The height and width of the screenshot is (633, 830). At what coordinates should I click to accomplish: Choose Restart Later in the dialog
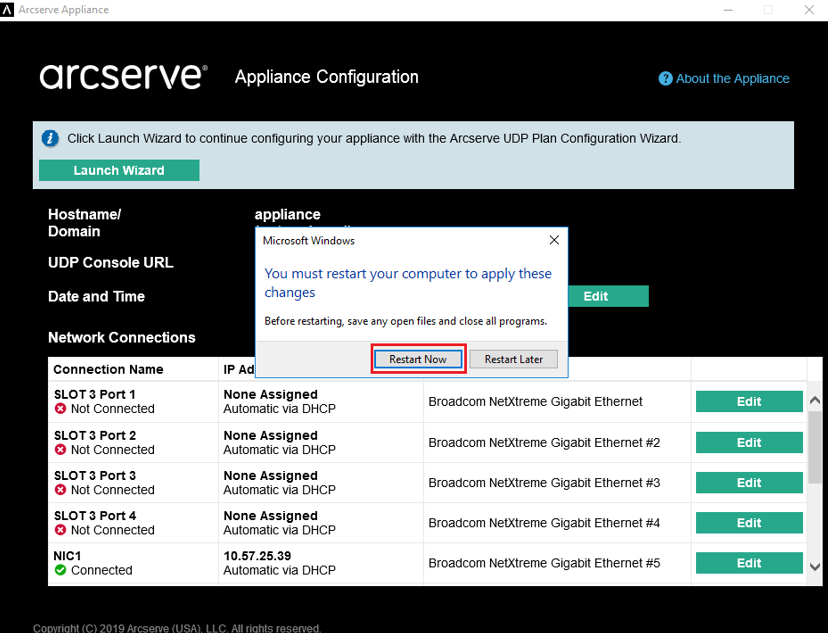point(513,359)
